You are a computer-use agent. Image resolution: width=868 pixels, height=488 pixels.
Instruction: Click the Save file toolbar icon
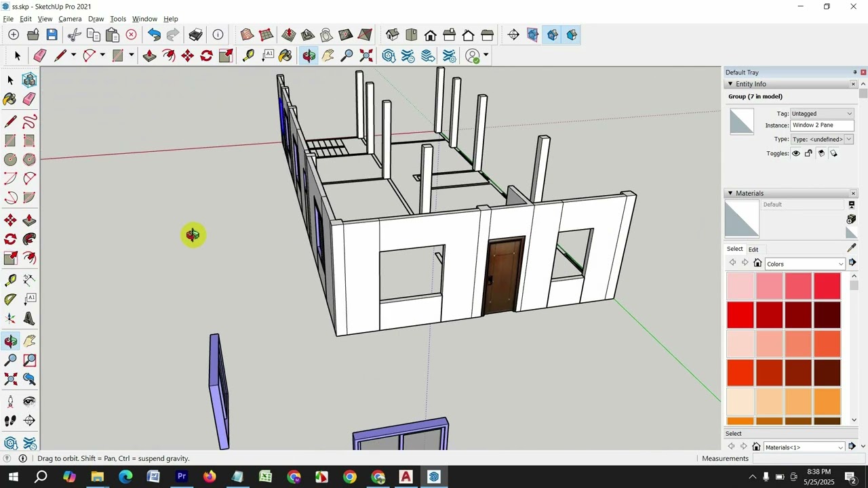click(x=52, y=35)
